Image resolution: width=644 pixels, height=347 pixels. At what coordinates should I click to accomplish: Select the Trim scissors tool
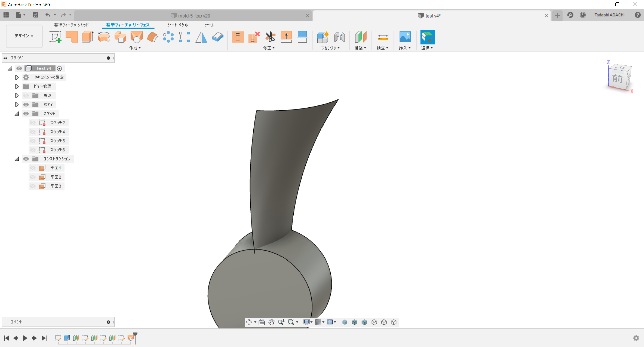click(270, 37)
